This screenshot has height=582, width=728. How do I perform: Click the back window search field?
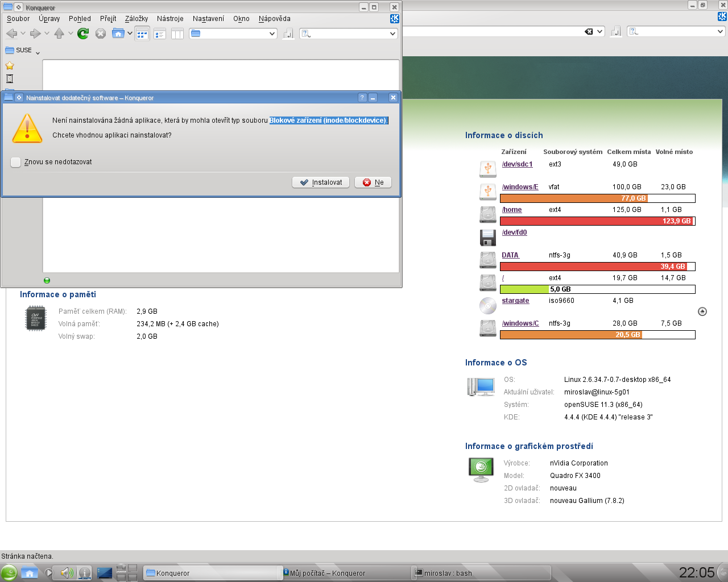[676, 32]
